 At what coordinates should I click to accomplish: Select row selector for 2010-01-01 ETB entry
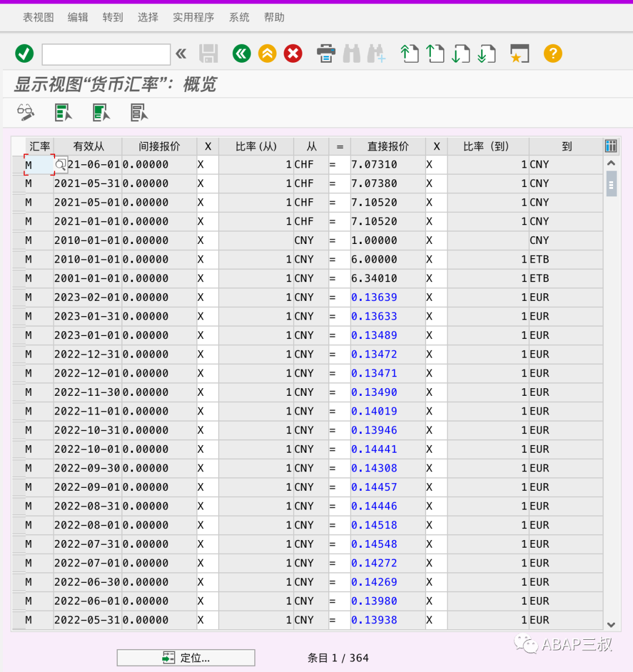pyautogui.click(x=18, y=259)
